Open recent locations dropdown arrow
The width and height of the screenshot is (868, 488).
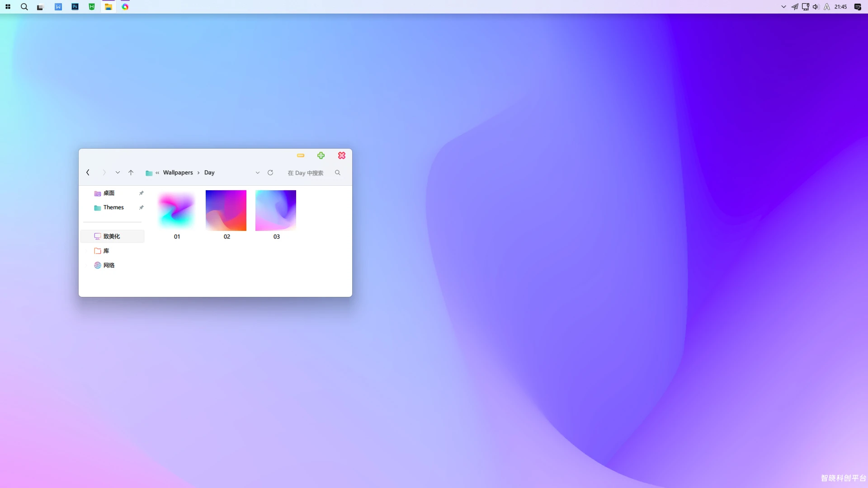118,173
